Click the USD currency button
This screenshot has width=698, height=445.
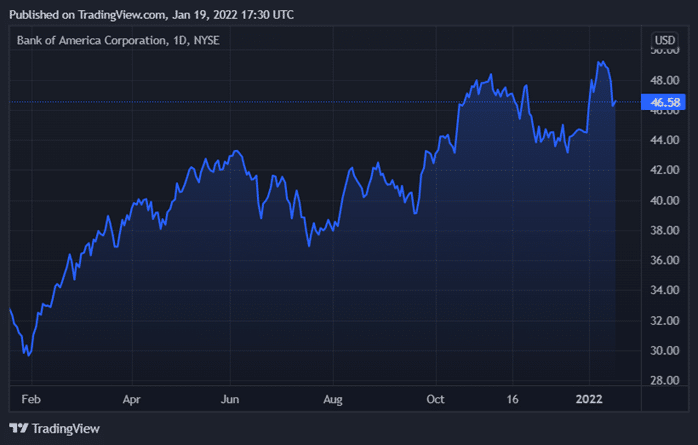(665, 40)
